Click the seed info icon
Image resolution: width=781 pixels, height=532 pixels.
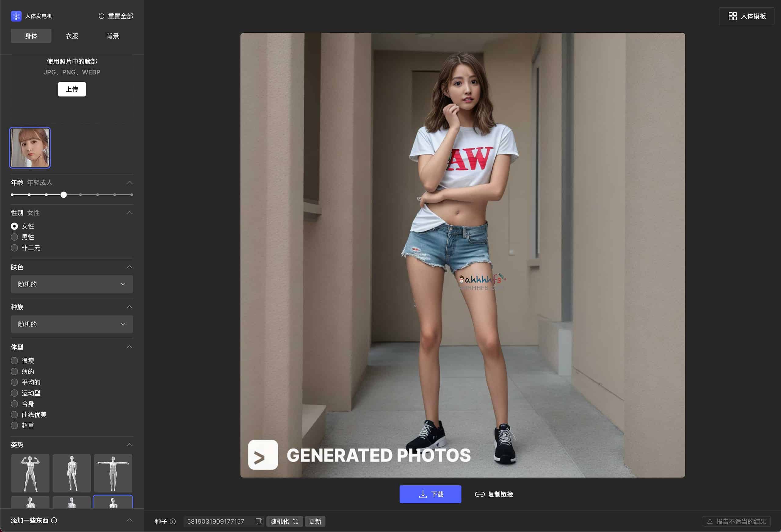(x=173, y=521)
